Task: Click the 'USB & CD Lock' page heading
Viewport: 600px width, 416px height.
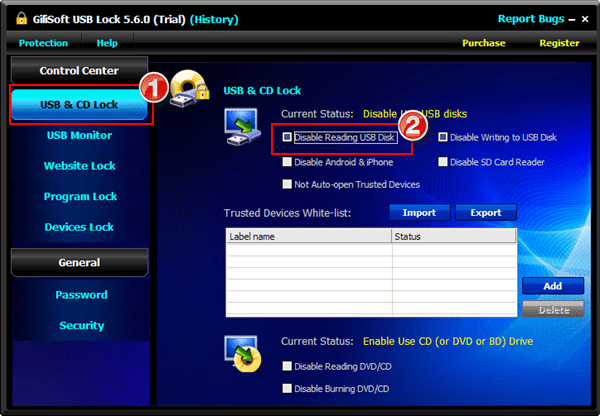Action: [262, 91]
